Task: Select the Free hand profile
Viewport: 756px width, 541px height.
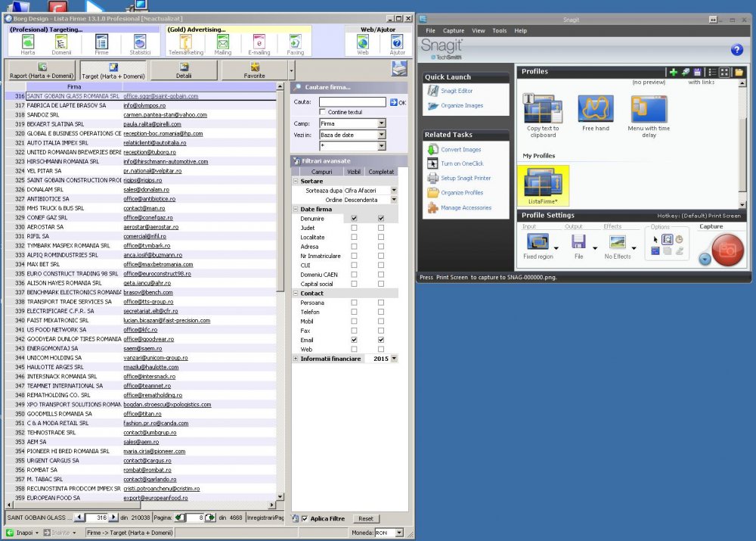Action: (596, 113)
